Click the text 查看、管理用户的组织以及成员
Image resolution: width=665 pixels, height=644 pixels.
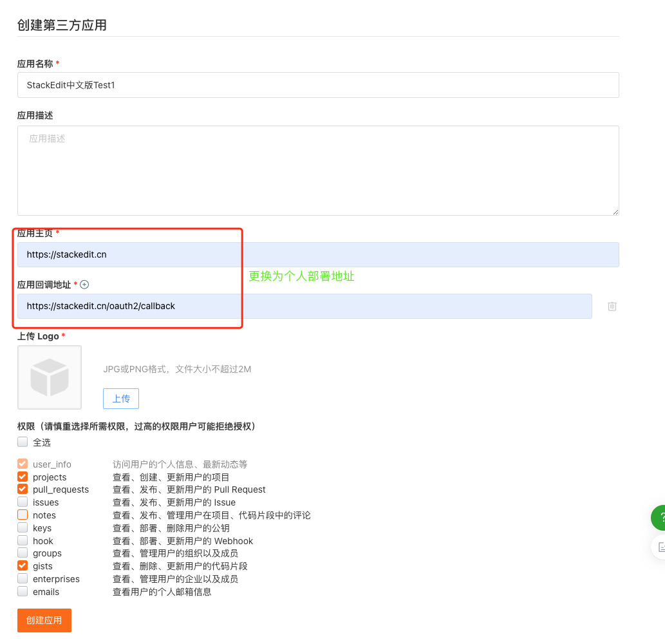175,553
